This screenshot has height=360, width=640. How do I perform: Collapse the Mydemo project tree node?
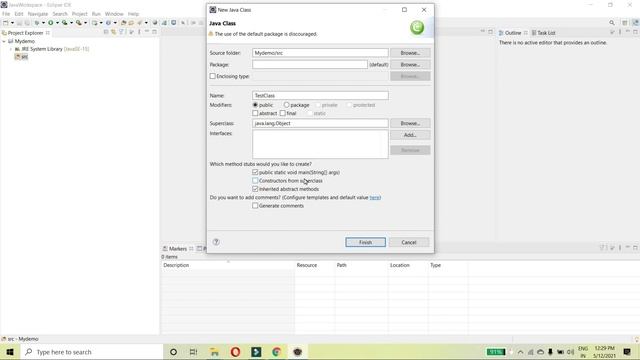coord(4,41)
